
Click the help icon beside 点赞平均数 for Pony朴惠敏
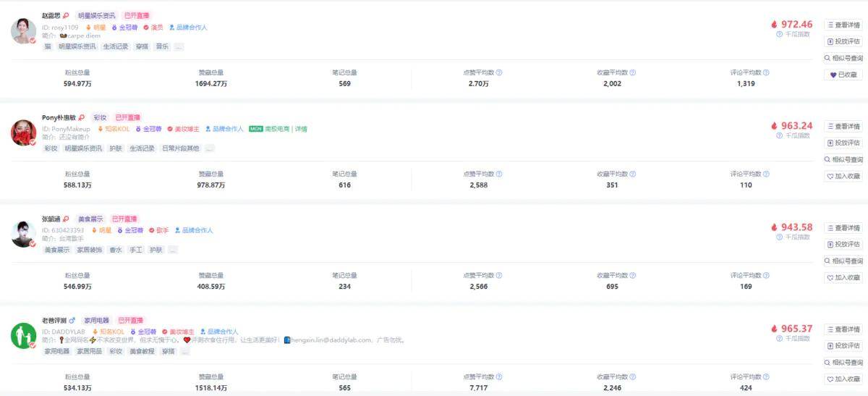(499, 174)
